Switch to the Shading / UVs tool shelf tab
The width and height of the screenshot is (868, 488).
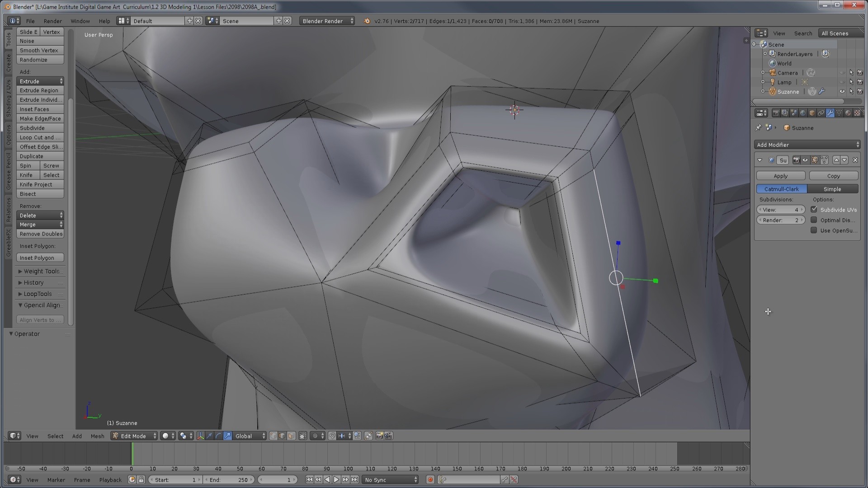8,98
